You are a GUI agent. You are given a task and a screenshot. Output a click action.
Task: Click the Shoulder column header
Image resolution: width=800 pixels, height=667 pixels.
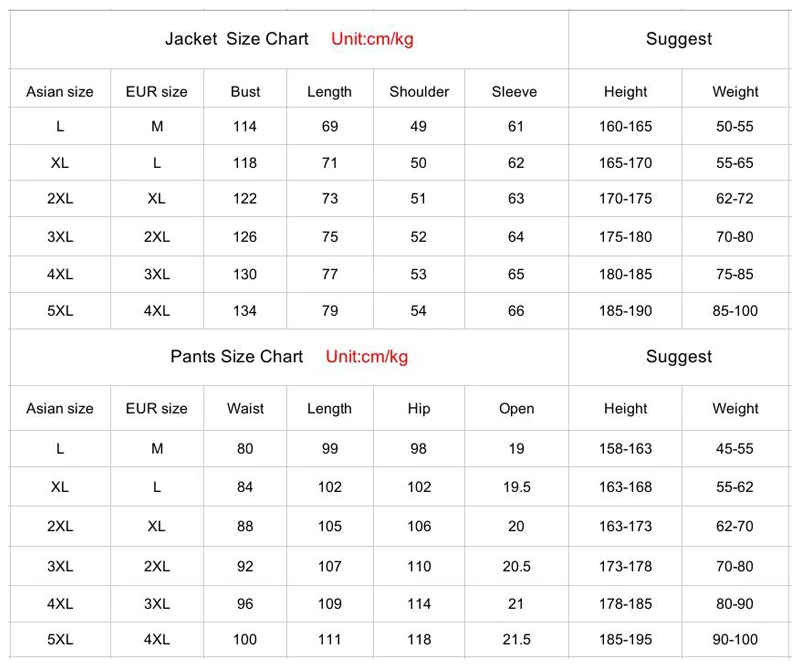pyautogui.click(x=419, y=91)
